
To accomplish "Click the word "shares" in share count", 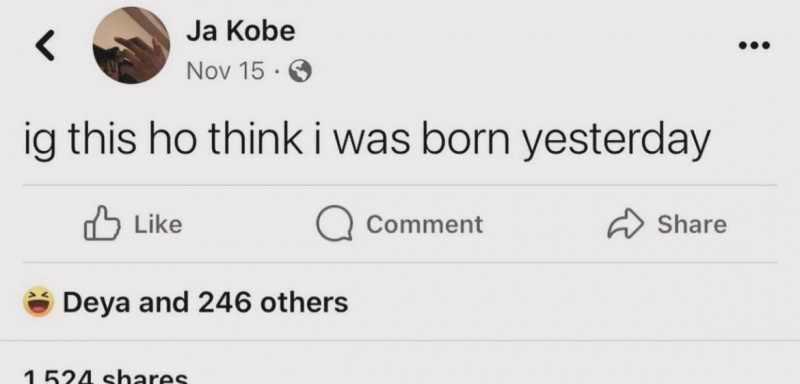I will (x=145, y=378).
